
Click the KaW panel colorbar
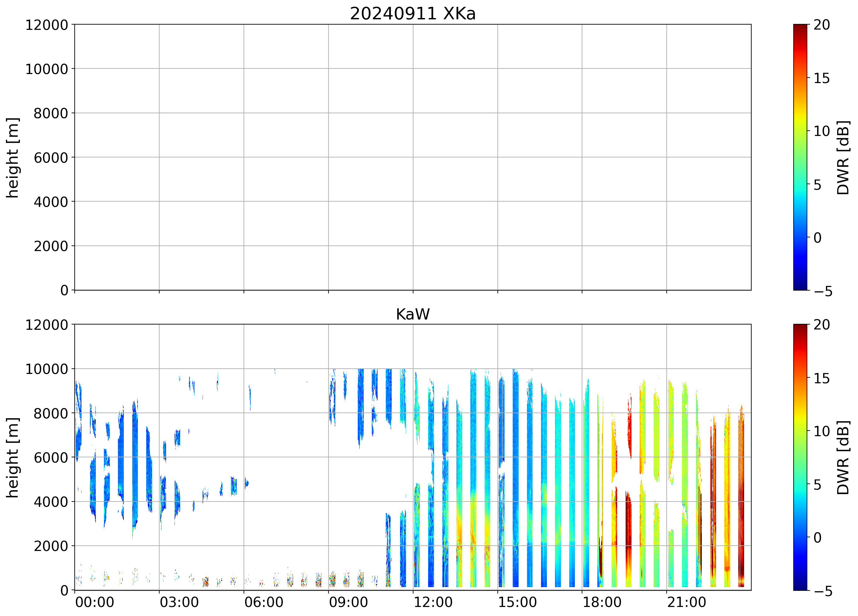point(800,457)
